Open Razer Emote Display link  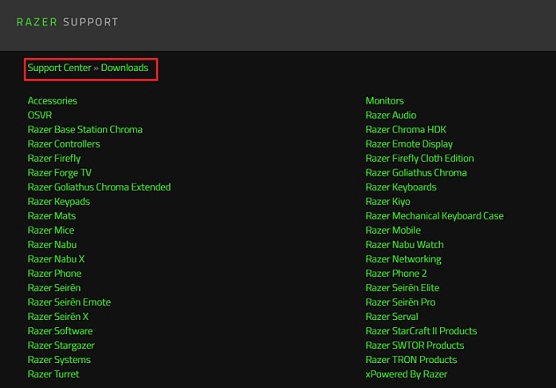409,144
